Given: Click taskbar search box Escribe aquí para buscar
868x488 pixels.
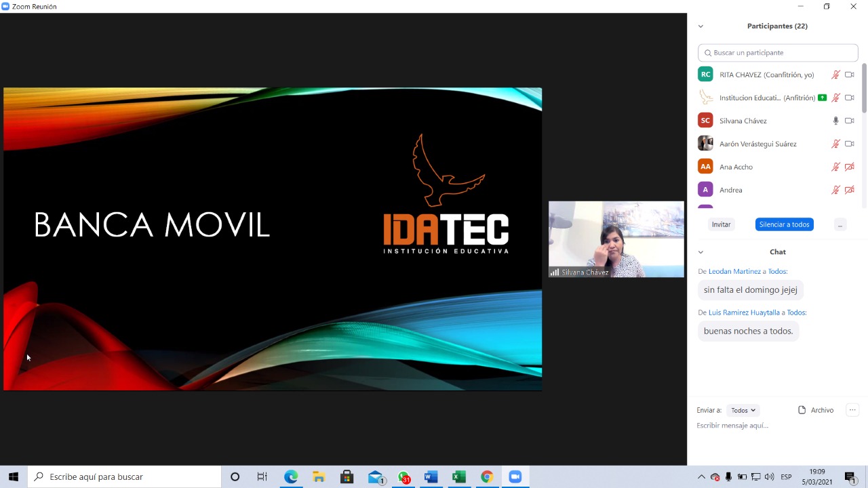Looking at the screenshot, I should click(124, 477).
